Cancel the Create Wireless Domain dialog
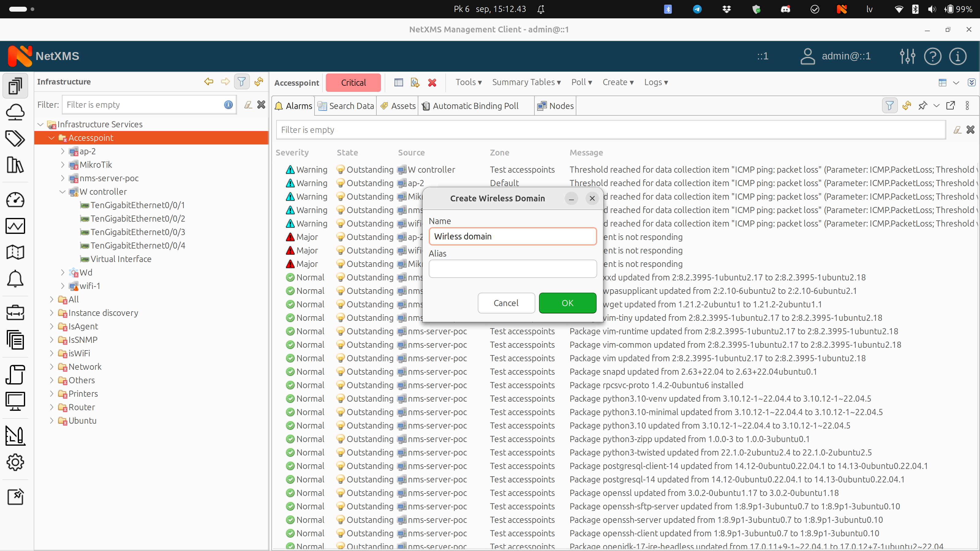Viewport: 980px width, 551px height. point(506,303)
